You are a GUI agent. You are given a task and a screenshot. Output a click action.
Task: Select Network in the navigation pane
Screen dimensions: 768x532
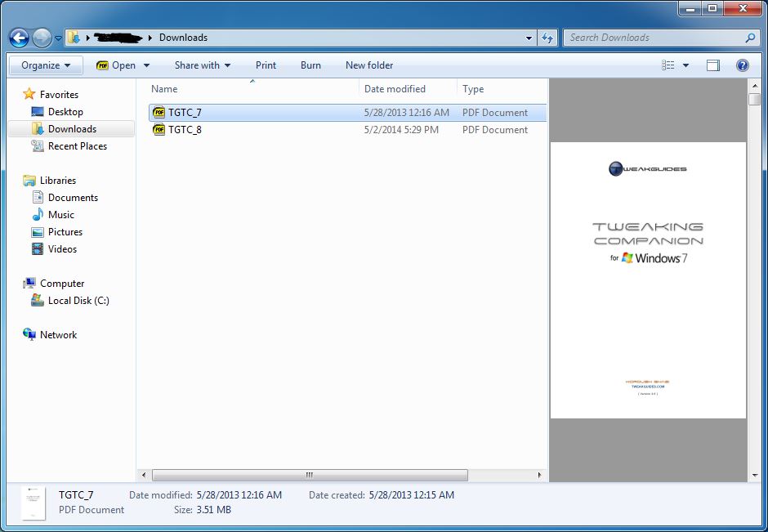point(58,334)
